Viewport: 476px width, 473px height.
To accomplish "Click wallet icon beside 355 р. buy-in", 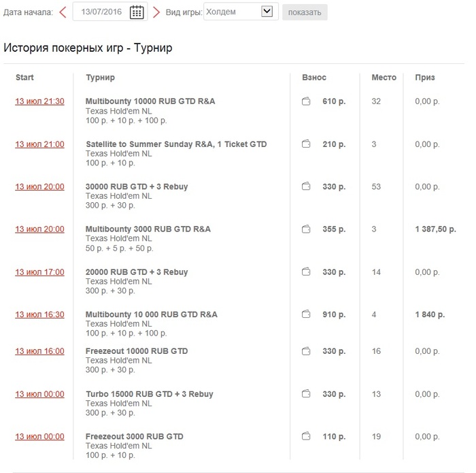I will (306, 229).
